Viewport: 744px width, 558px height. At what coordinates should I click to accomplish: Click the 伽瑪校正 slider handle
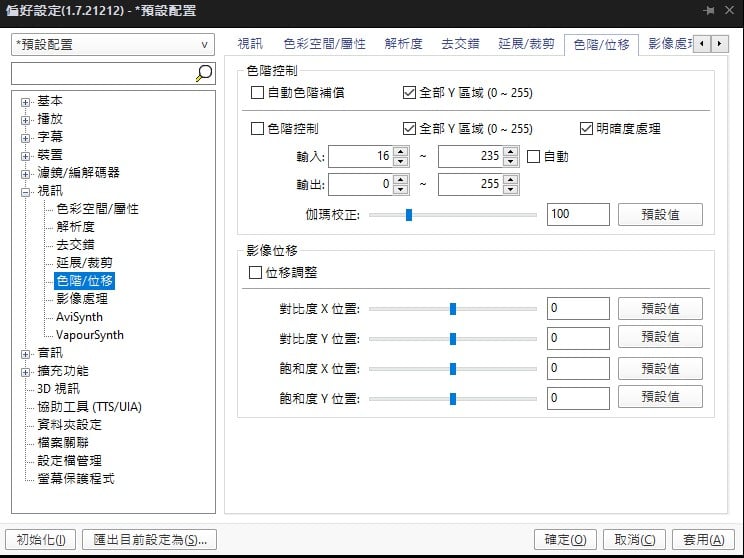click(x=409, y=214)
